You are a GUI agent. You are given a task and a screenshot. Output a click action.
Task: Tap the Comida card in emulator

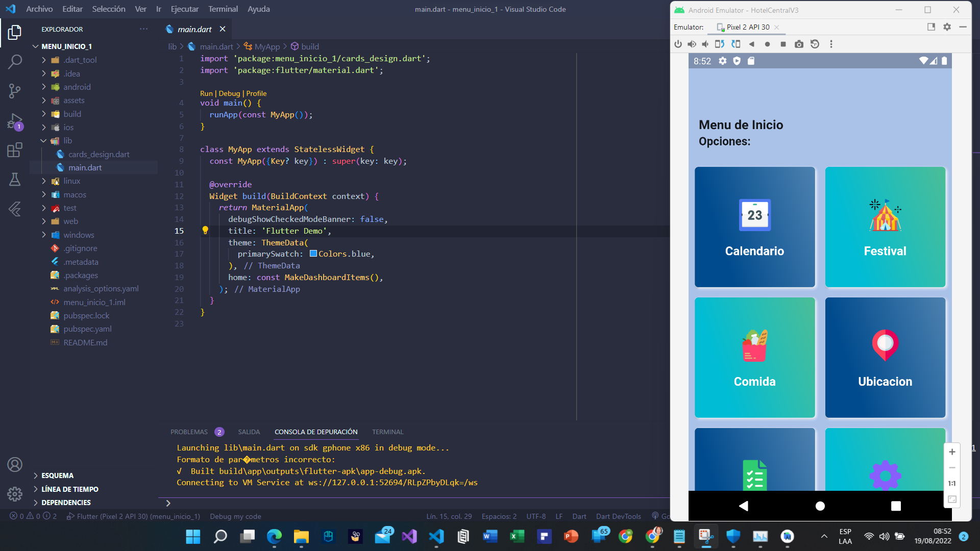pyautogui.click(x=754, y=358)
